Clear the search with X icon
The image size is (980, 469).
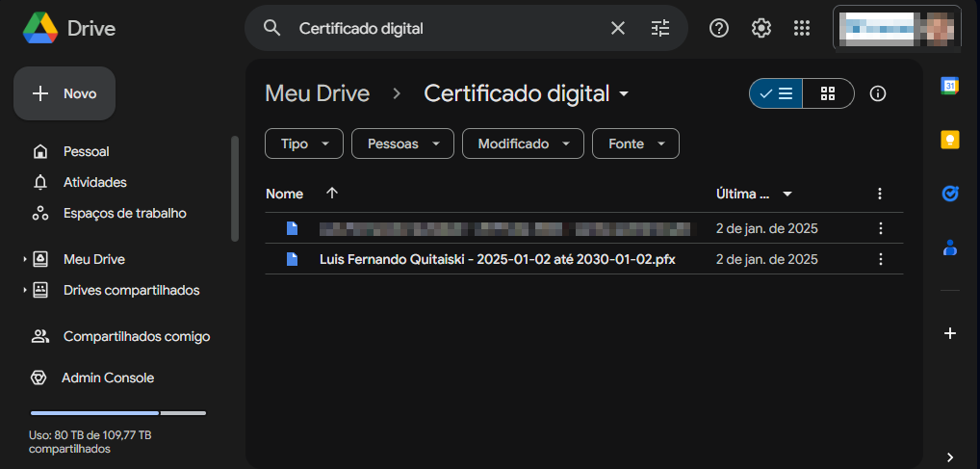(618, 28)
